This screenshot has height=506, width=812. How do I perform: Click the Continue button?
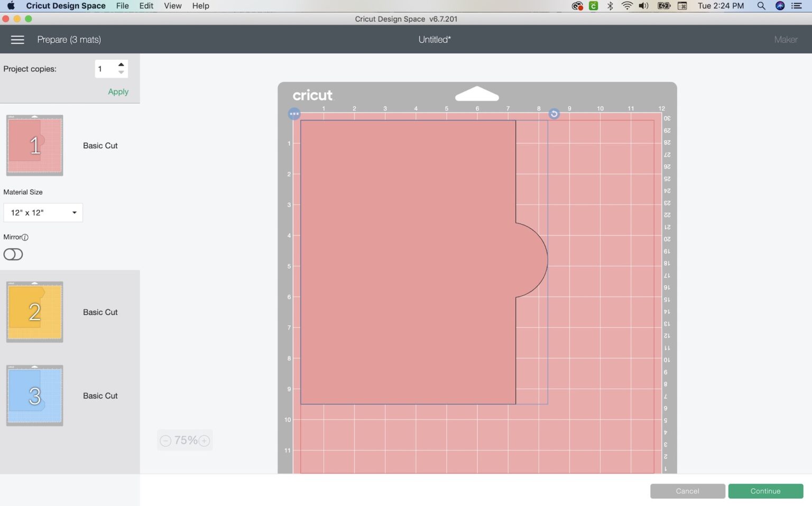[765, 491]
